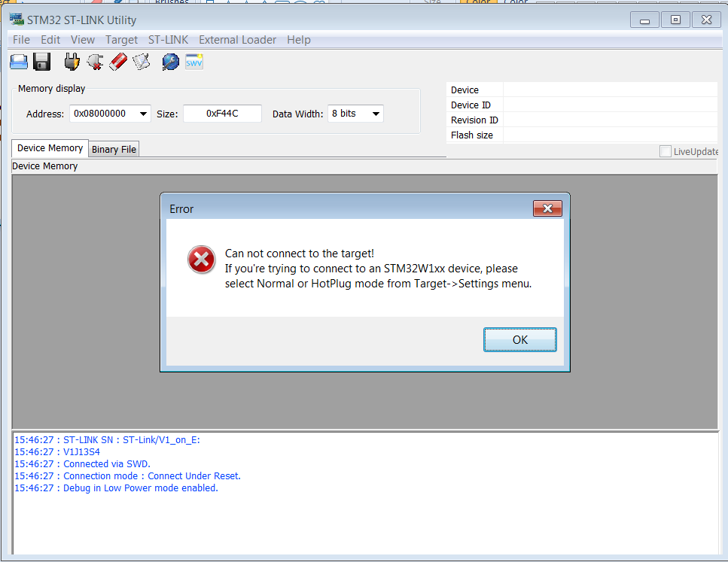Switch to the Binary File tab
Screen dimensions: 728x562
114,150
